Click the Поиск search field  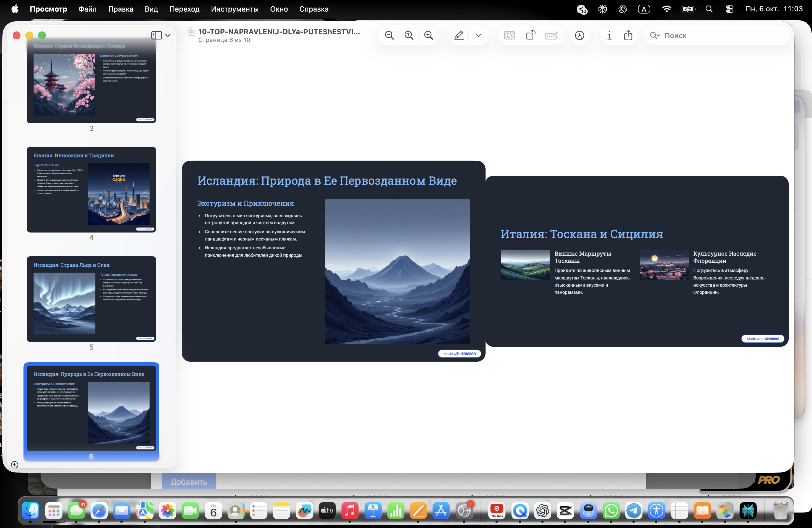723,35
